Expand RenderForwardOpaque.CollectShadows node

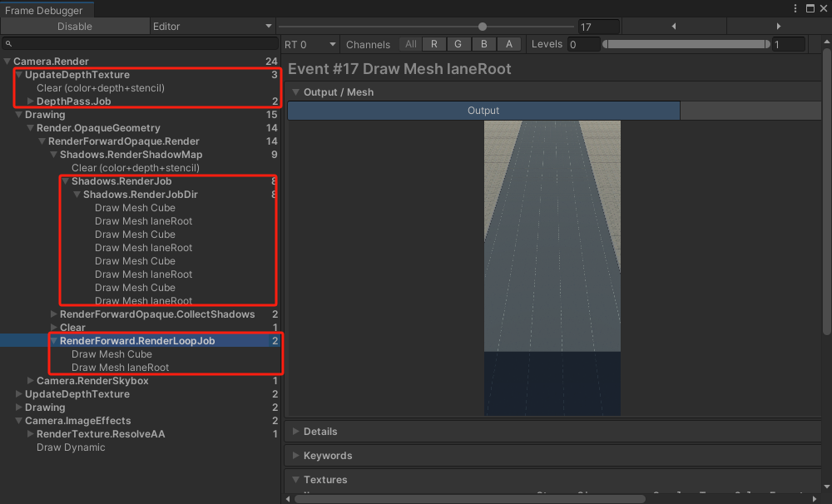coord(53,314)
